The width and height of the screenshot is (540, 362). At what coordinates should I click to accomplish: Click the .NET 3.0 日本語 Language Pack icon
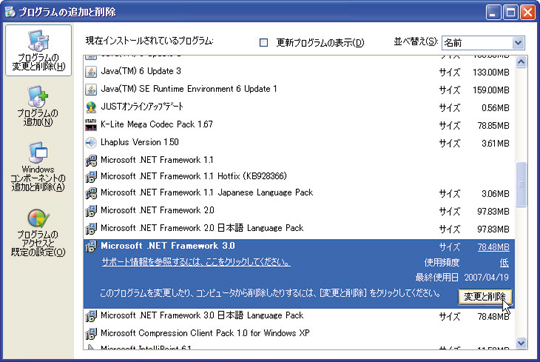point(91,316)
